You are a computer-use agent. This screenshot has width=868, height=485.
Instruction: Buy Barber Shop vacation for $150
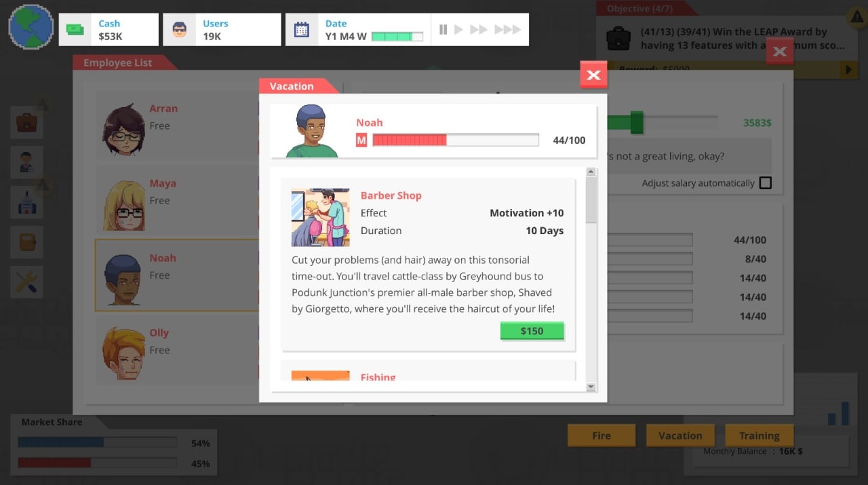pos(532,331)
